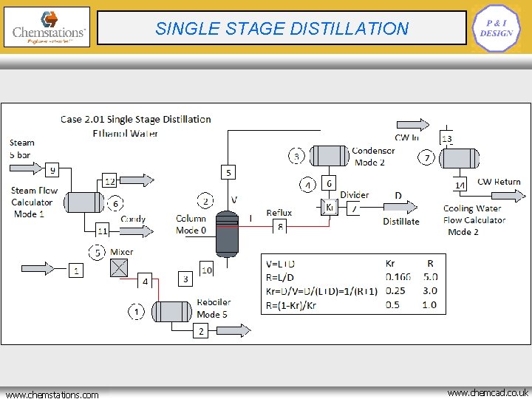Click the Kr and R equations table

353,284
